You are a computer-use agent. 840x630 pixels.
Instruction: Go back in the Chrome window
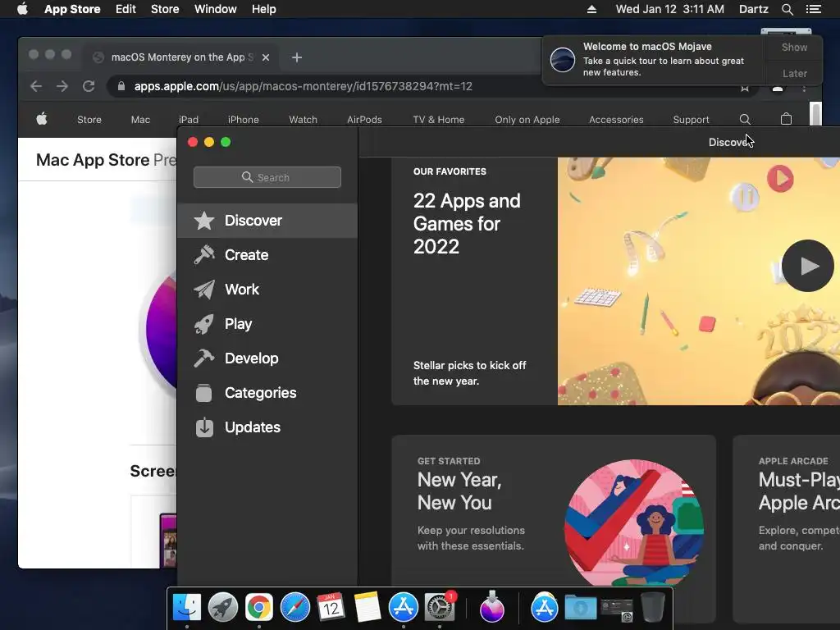click(36, 86)
